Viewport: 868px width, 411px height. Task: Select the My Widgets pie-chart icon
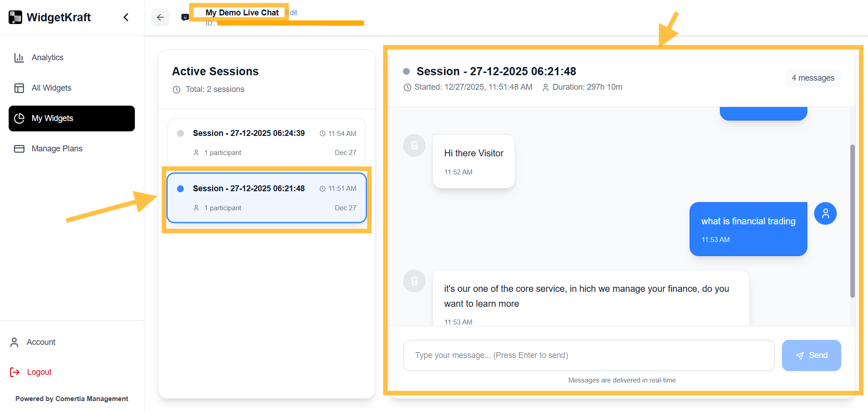tap(19, 118)
